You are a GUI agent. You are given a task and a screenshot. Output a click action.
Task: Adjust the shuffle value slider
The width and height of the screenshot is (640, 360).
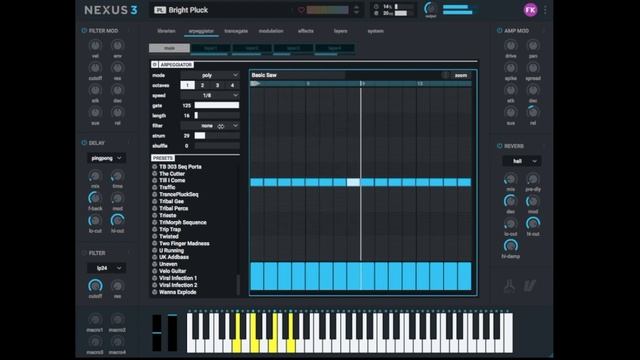coord(217,146)
